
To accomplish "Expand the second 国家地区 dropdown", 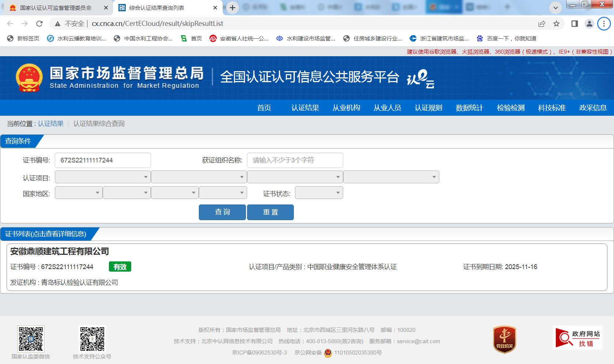I will click(127, 193).
